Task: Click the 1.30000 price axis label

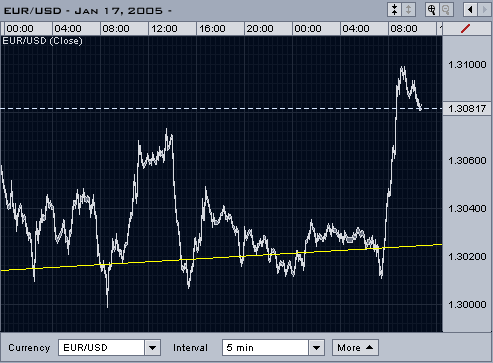Action: (467, 305)
